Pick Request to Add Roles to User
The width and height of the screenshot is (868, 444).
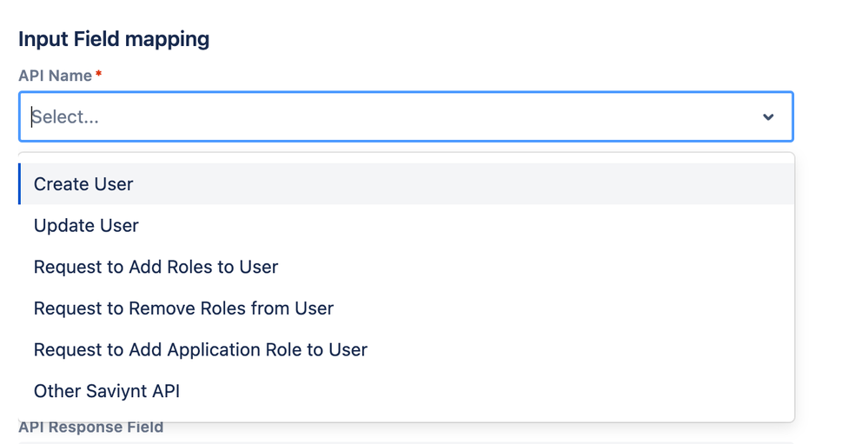click(407, 267)
